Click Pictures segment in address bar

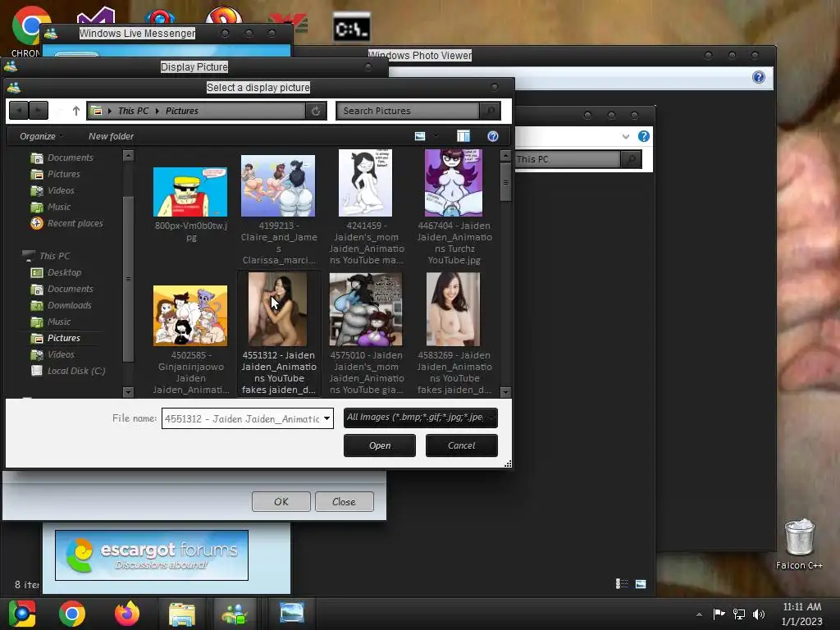181,111
